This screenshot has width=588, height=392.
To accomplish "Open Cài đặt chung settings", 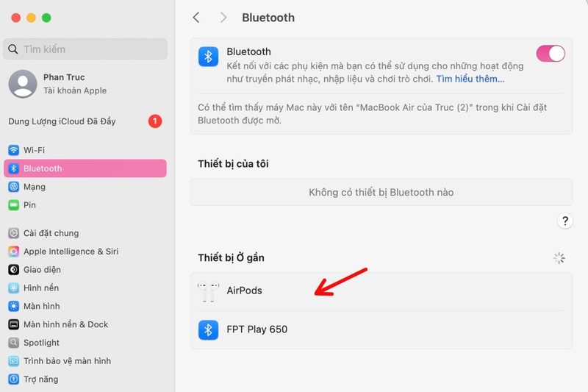I will 85,233.
